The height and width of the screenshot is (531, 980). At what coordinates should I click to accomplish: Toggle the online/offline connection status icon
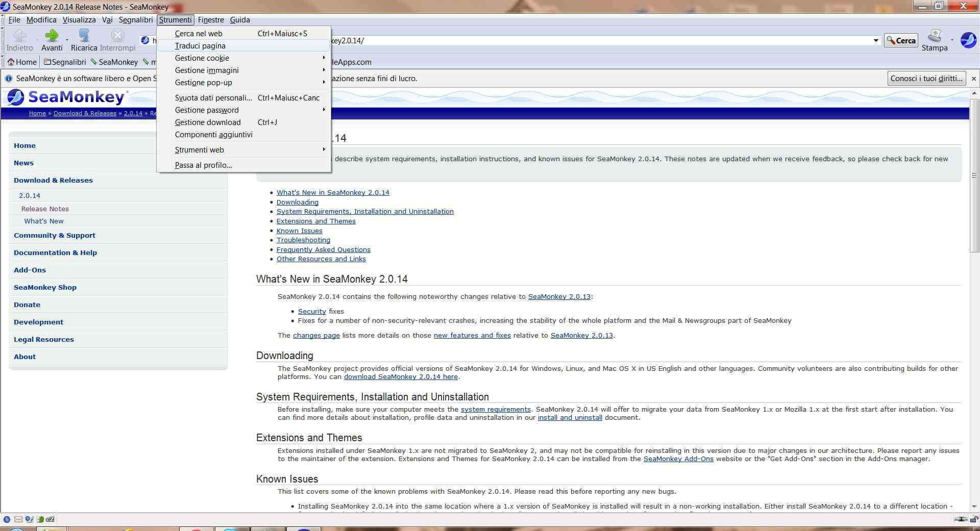pos(961,520)
